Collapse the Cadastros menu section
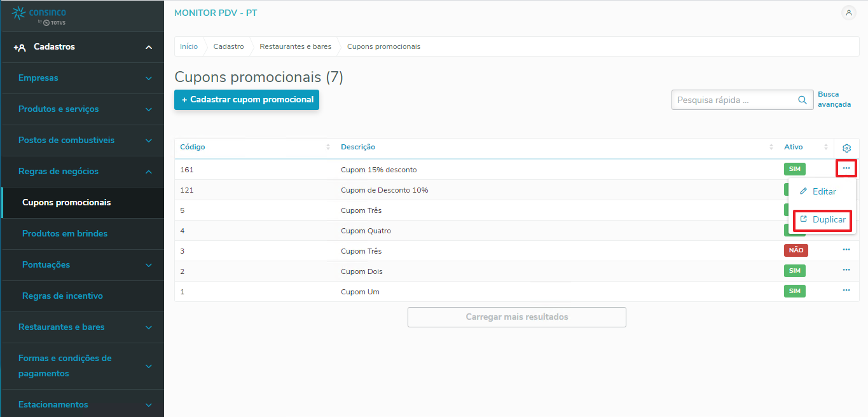Screen dimensions: 868x417 [148, 47]
